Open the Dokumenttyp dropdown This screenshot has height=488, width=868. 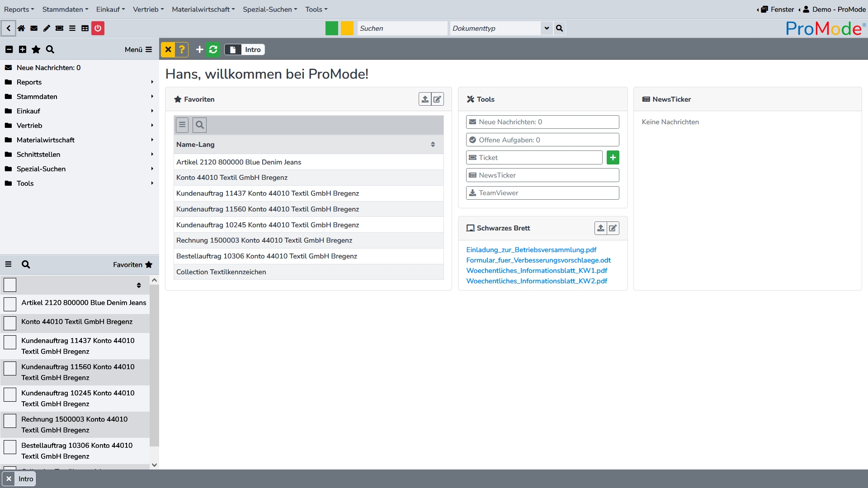[547, 28]
